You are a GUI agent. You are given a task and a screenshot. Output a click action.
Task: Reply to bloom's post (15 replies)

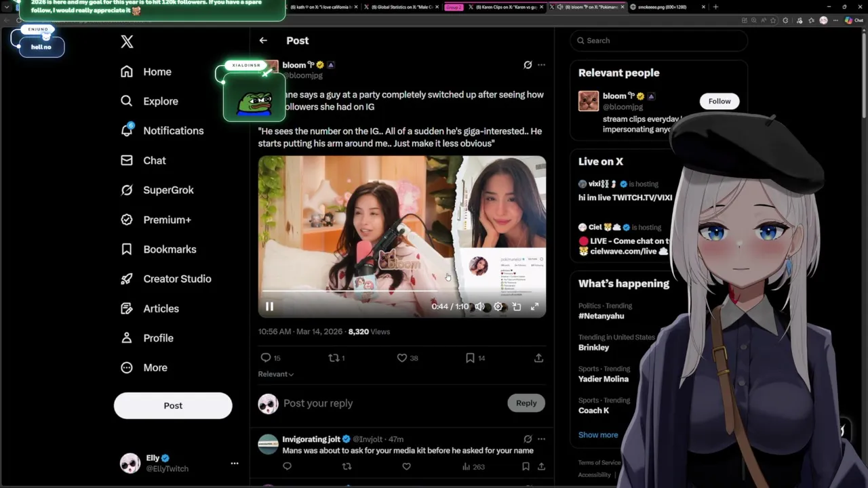[270, 358]
